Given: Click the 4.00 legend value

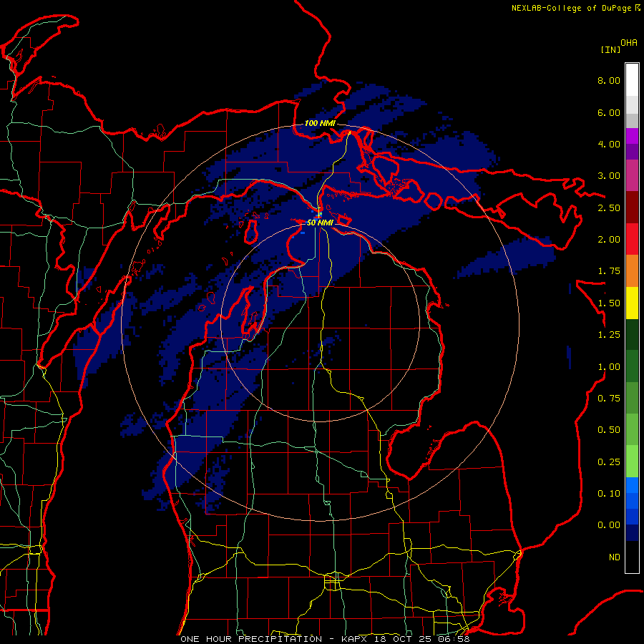Looking at the screenshot, I should [609, 144].
